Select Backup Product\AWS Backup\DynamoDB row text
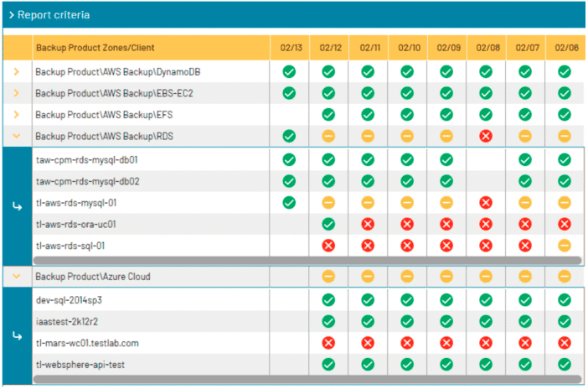The height and width of the screenshot is (389, 588). (x=118, y=72)
